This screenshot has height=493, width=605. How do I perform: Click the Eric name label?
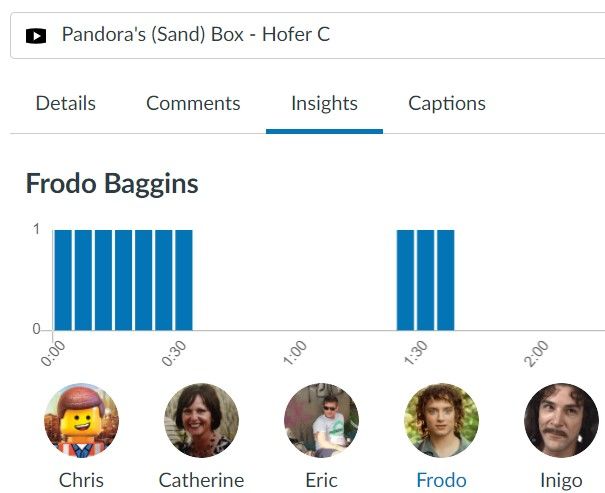pyautogui.click(x=321, y=480)
